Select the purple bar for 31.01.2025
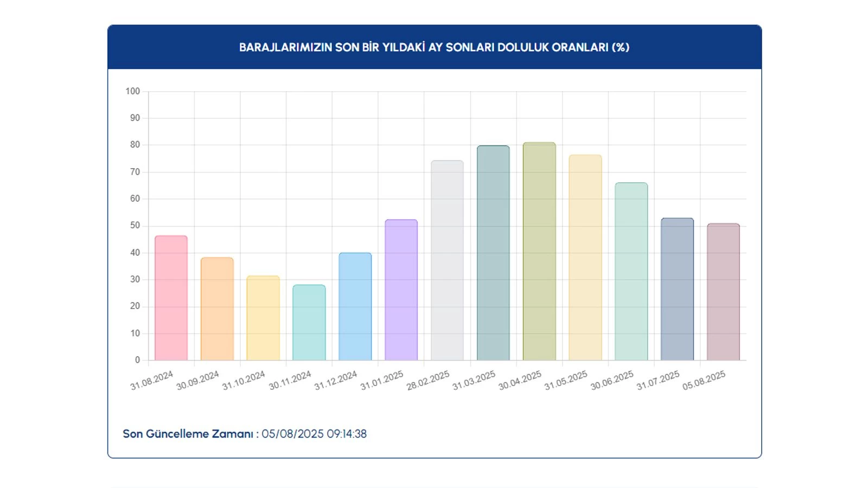868x488 pixels. [x=401, y=290]
